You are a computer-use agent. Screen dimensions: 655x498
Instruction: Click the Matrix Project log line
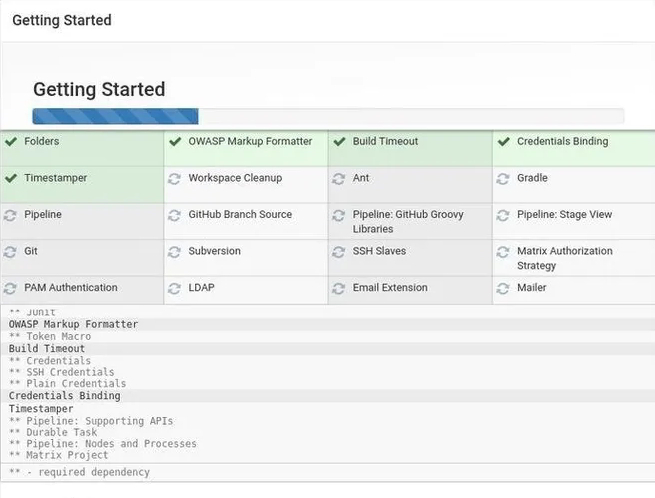point(58,455)
